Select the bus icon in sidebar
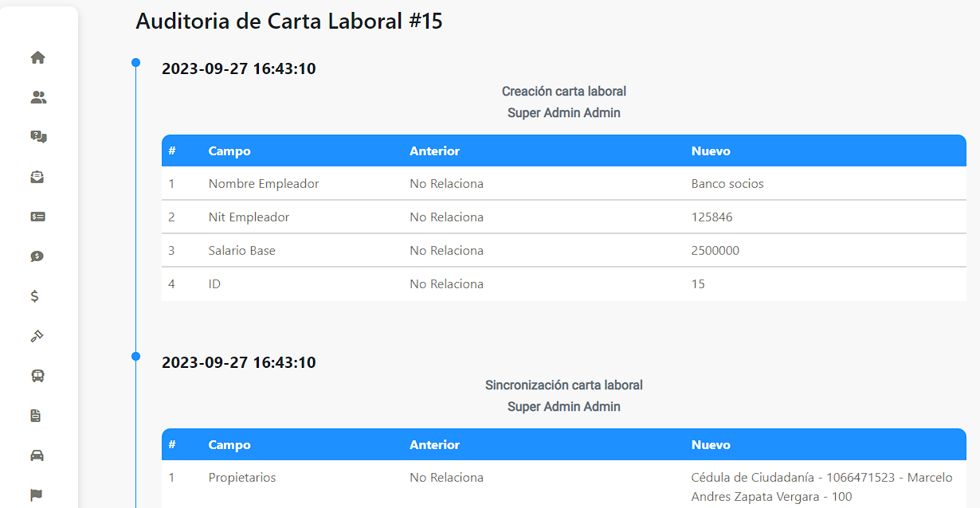 click(37, 376)
